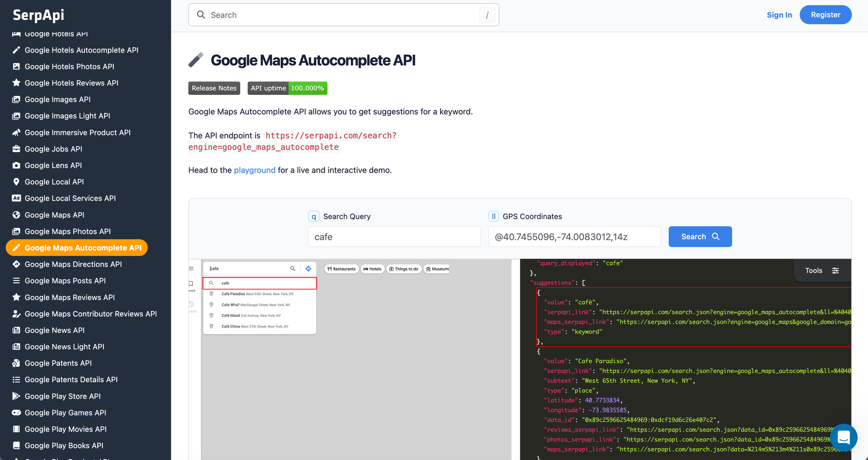Click the Search Query input containing cafe
The height and width of the screenshot is (460, 868).
click(395, 237)
